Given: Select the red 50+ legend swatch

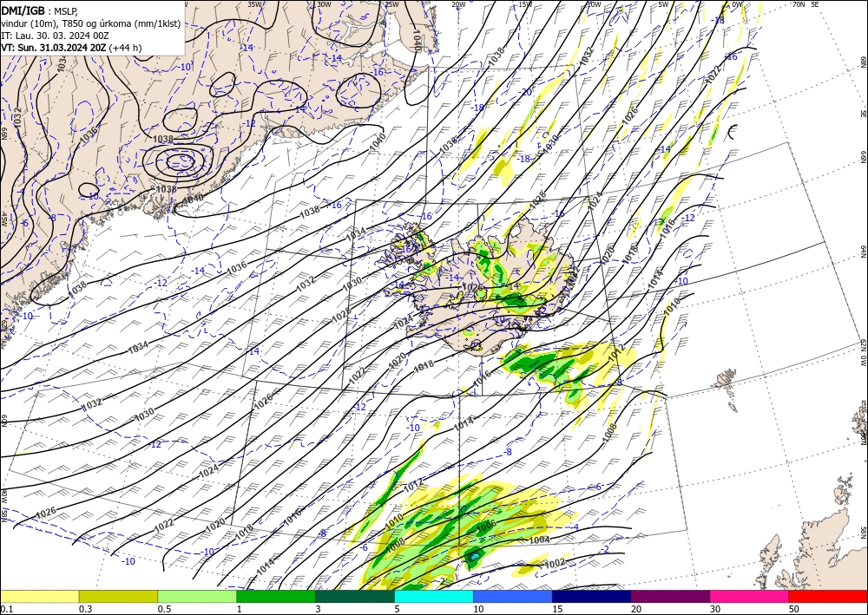Looking at the screenshot, I should pos(828,596).
